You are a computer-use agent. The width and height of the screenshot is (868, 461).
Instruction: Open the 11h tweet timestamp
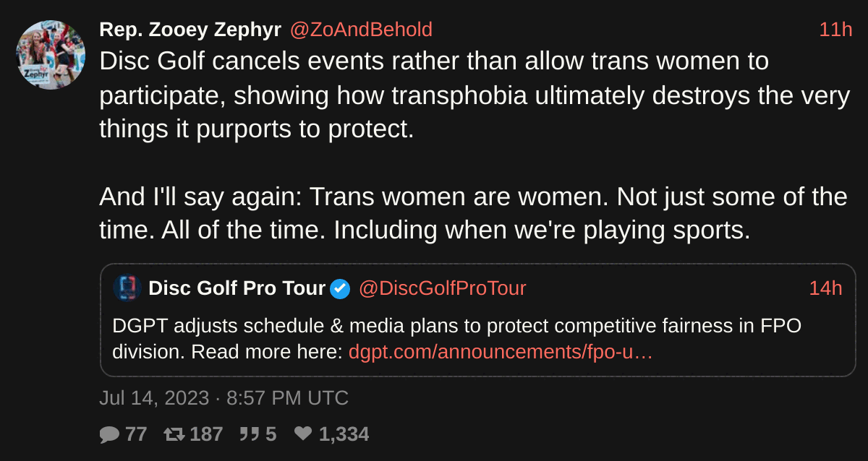(x=835, y=30)
